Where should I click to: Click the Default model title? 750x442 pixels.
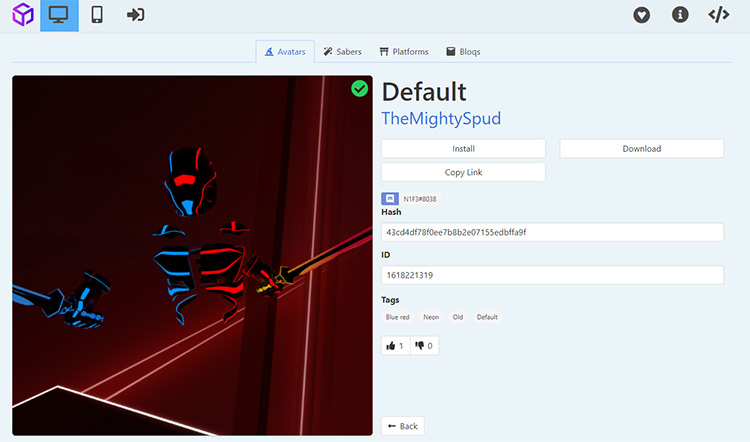[x=424, y=92]
